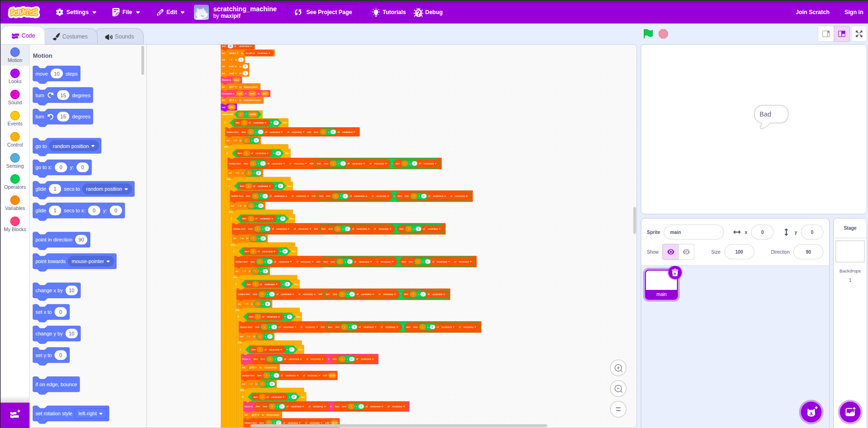Click See Project Page button
Image resolution: width=868 pixels, height=428 pixels.
323,12
